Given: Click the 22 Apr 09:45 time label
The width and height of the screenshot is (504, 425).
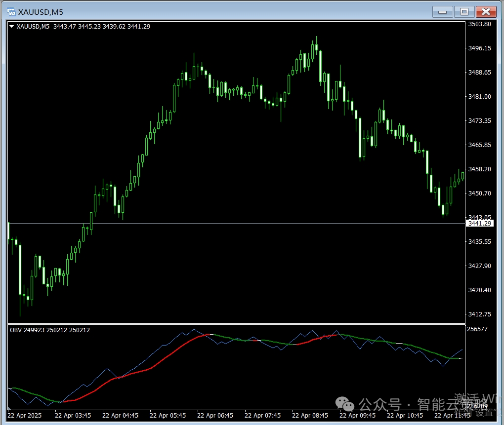Looking at the screenshot, I should point(357,415).
